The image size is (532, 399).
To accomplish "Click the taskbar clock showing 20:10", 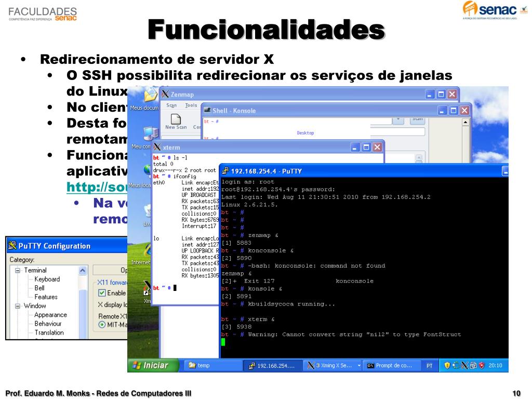I will (x=495, y=365).
